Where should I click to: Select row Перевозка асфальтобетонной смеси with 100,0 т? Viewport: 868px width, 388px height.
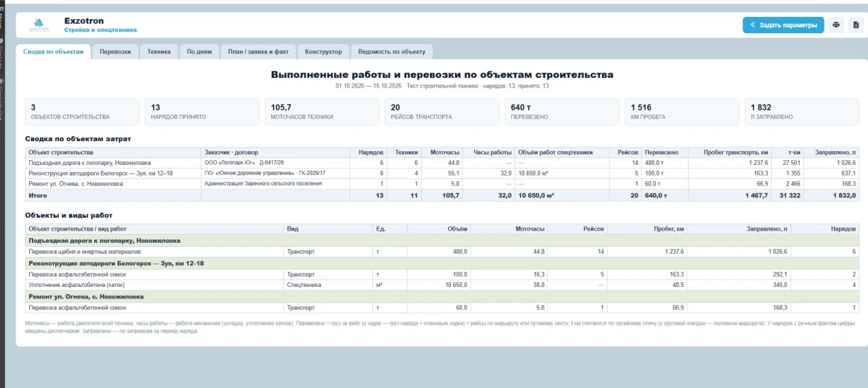(x=442, y=274)
